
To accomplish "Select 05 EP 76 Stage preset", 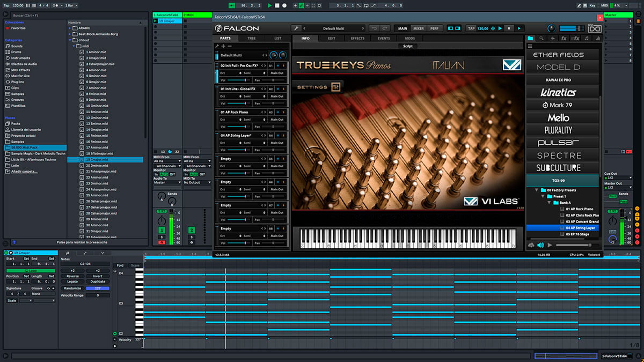I will click(579, 234).
